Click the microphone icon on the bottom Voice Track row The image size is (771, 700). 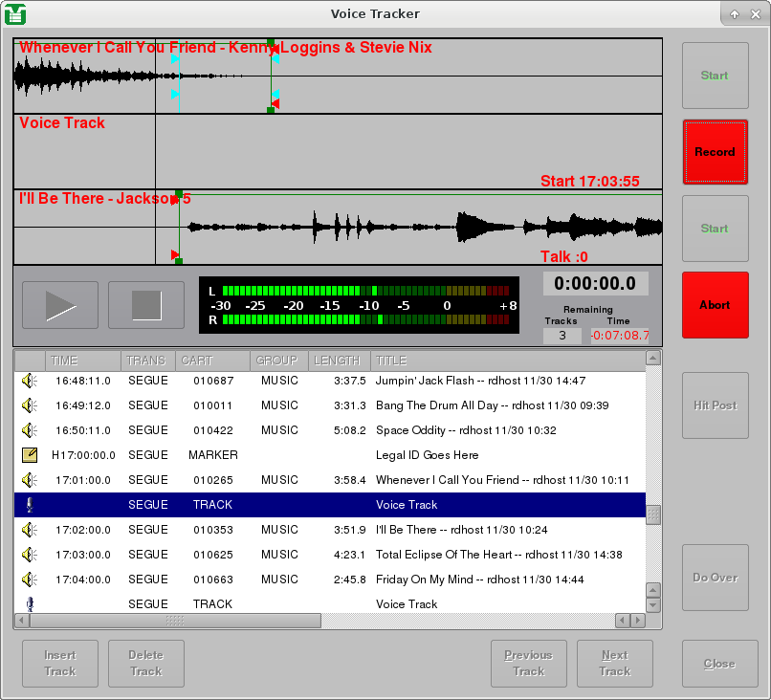tap(28, 603)
